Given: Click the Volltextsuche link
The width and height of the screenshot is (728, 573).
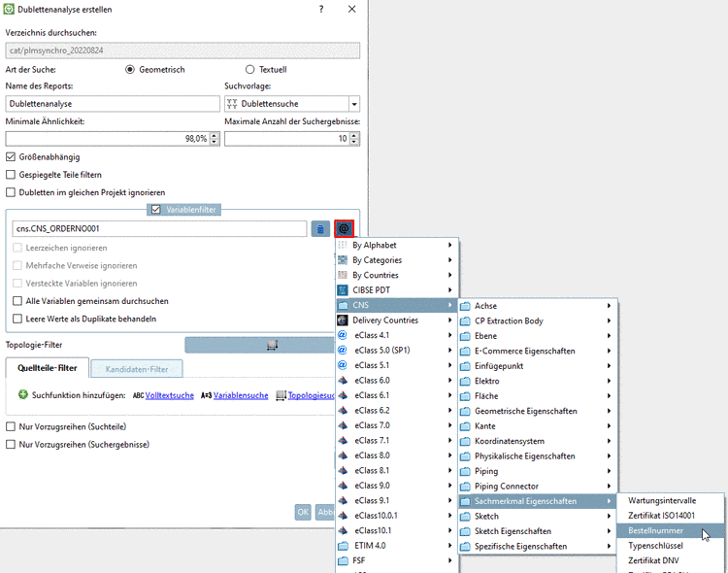Looking at the screenshot, I should point(170,395).
